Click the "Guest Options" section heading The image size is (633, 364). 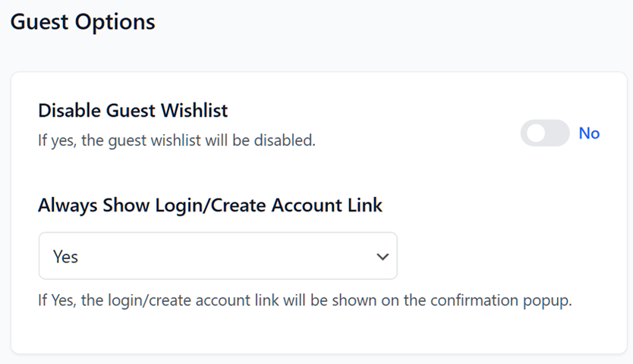83,21
